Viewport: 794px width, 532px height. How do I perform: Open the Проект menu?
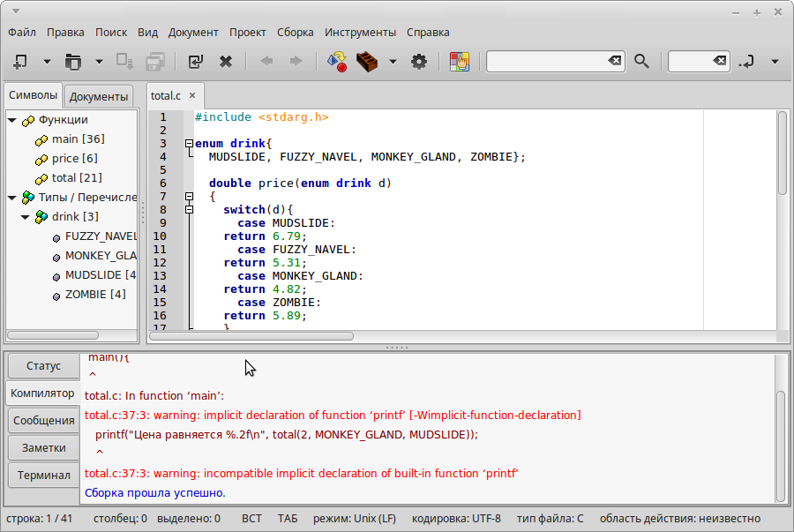point(247,33)
